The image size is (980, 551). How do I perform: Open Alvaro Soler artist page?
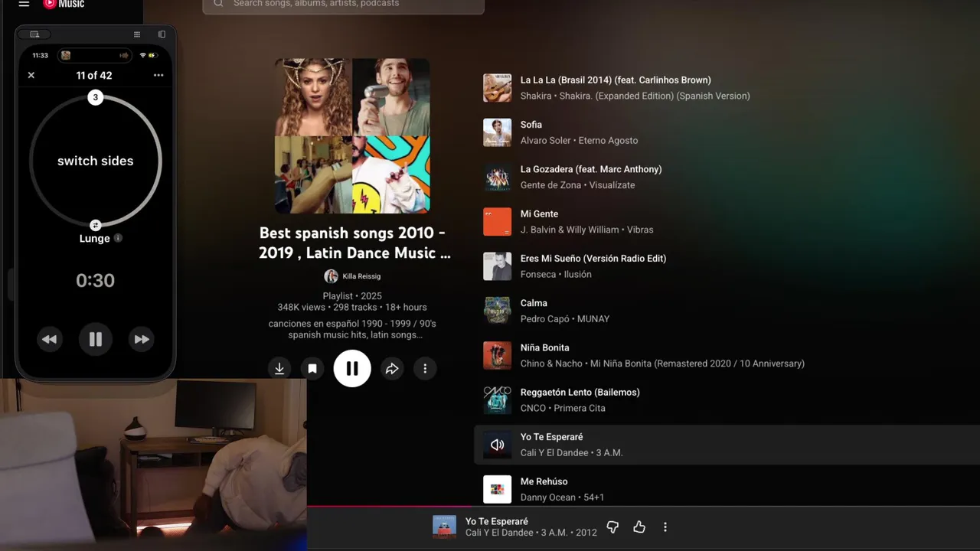(x=546, y=141)
